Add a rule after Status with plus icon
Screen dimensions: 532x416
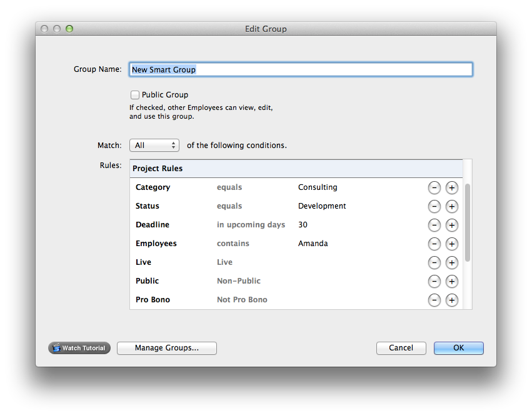pos(451,206)
